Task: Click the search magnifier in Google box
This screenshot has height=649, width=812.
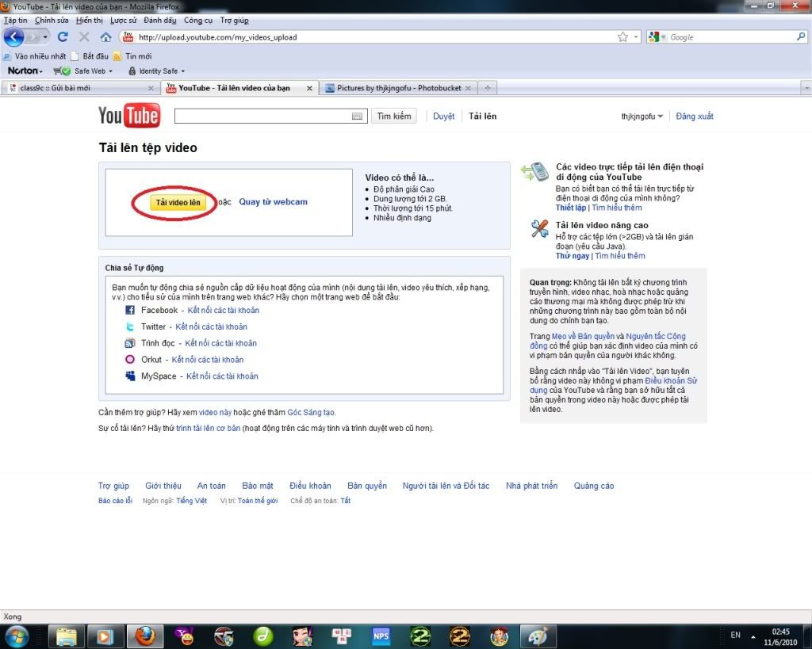Action: 801,36
